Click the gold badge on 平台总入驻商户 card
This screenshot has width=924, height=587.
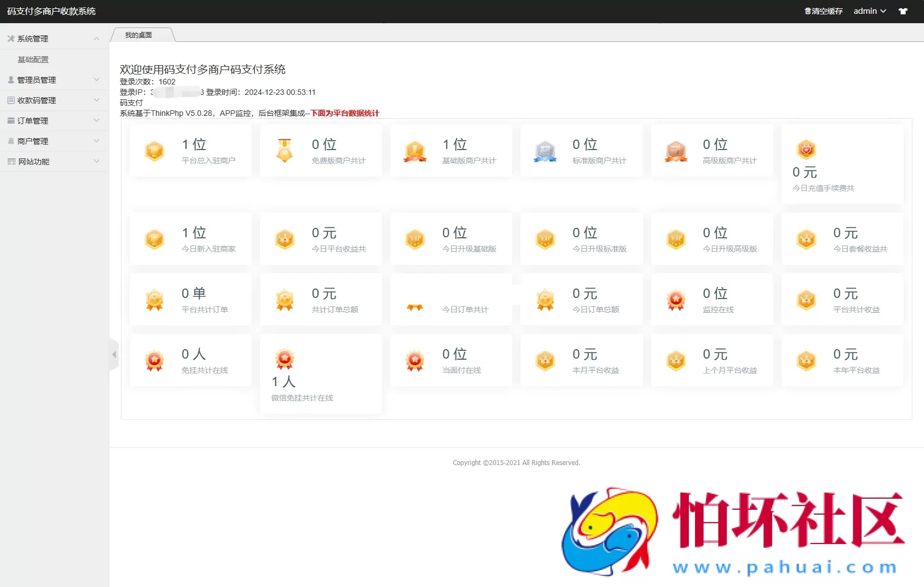[154, 151]
